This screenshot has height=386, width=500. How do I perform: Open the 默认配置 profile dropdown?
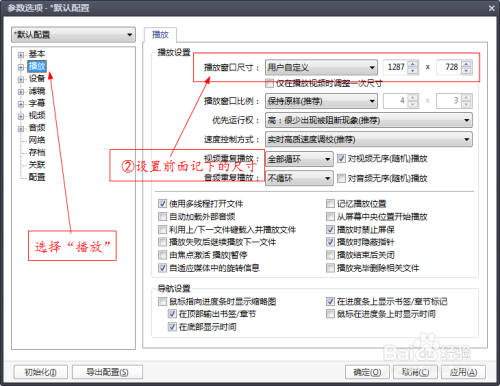pyautogui.click(x=73, y=35)
